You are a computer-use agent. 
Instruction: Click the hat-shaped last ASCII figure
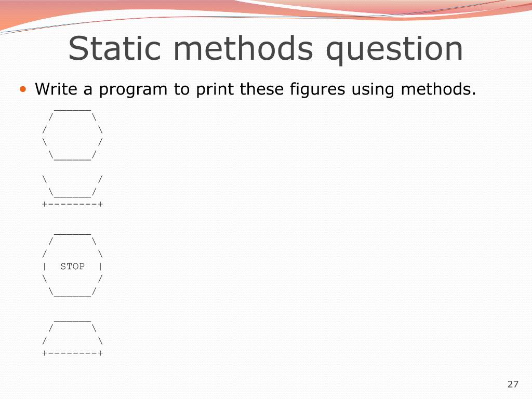[72, 338]
